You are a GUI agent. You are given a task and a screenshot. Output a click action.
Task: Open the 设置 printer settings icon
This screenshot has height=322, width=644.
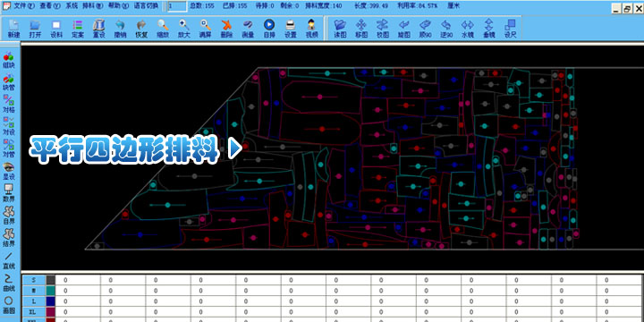(291, 29)
